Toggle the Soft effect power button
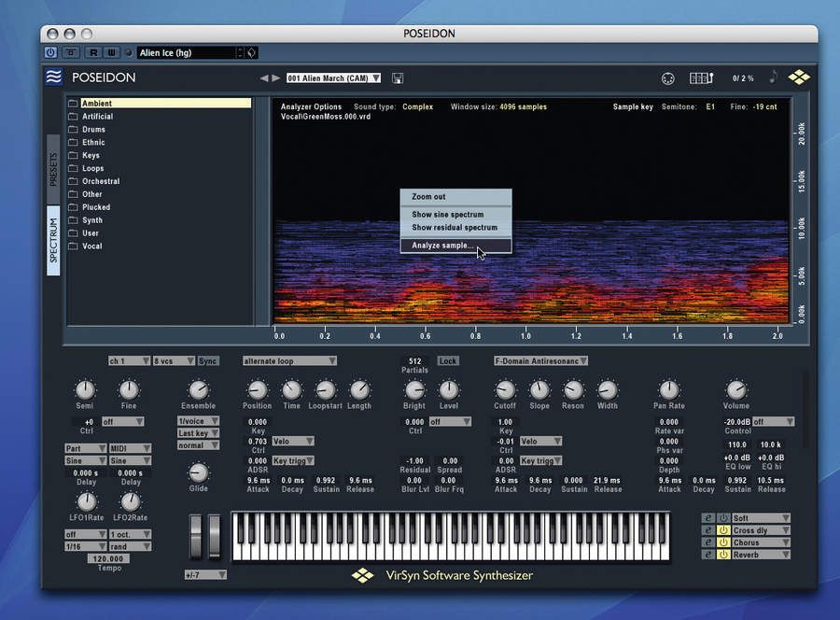840x620 pixels. (723, 518)
